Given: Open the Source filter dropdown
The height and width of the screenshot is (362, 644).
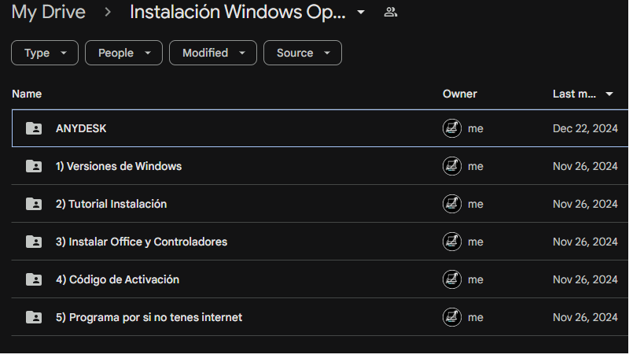Looking at the screenshot, I should [303, 53].
